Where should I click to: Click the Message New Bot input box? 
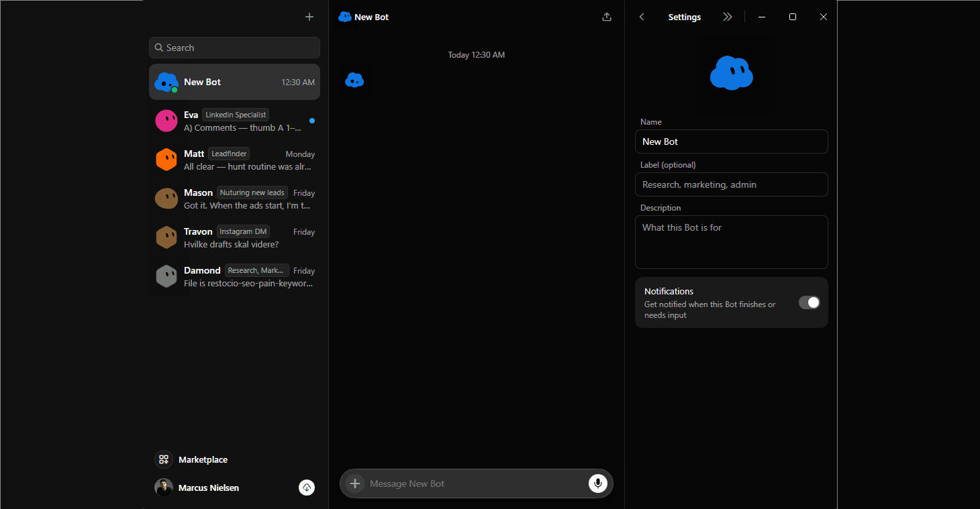(x=475, y=484)
